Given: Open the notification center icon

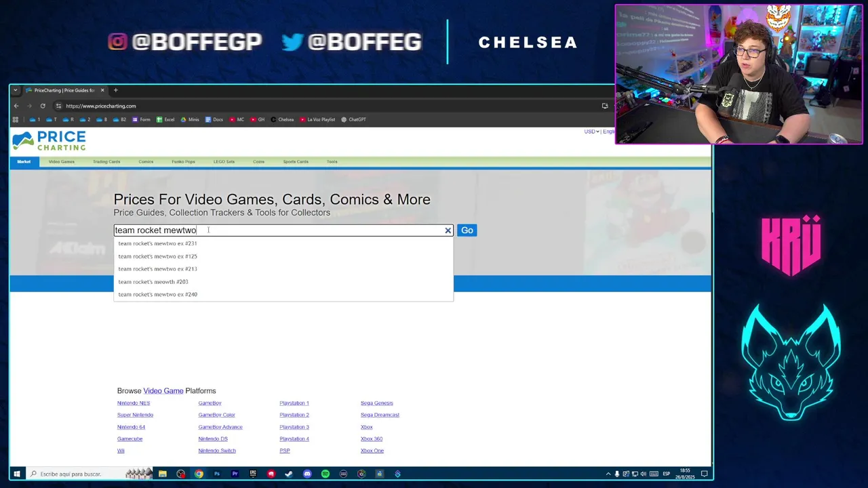Looking at the screenshot, I should point(705,474).
